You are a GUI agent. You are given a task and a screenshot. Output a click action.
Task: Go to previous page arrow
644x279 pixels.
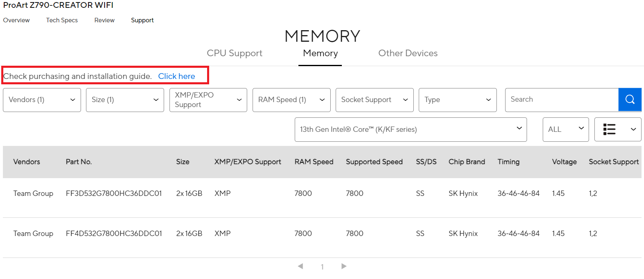[301, 266]
